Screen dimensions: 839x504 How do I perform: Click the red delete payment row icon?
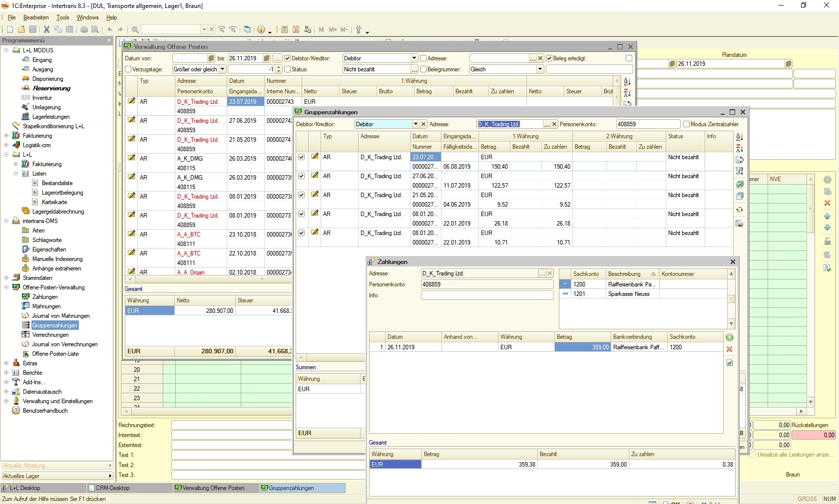tap(729, 349)
